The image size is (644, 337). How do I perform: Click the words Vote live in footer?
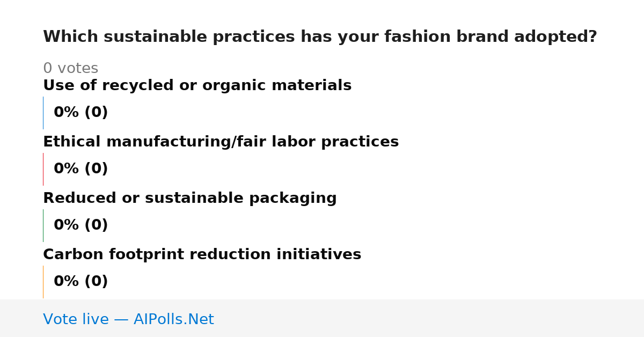point(76,319)
